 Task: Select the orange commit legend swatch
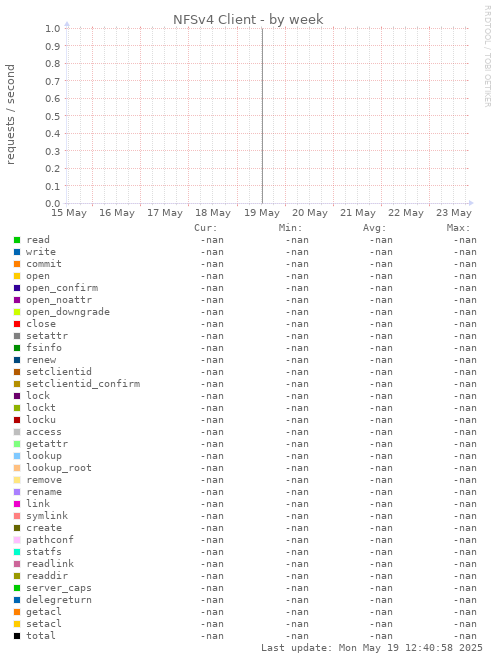click(x=17, y=264)
